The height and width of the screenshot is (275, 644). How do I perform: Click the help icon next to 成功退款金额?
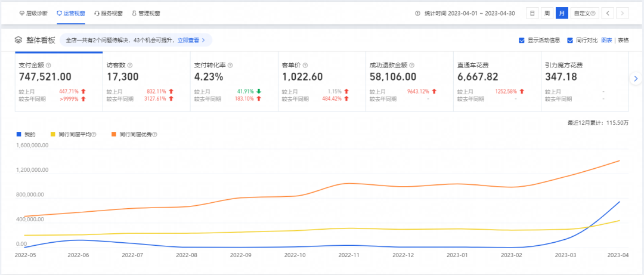(x=411, y=65)
